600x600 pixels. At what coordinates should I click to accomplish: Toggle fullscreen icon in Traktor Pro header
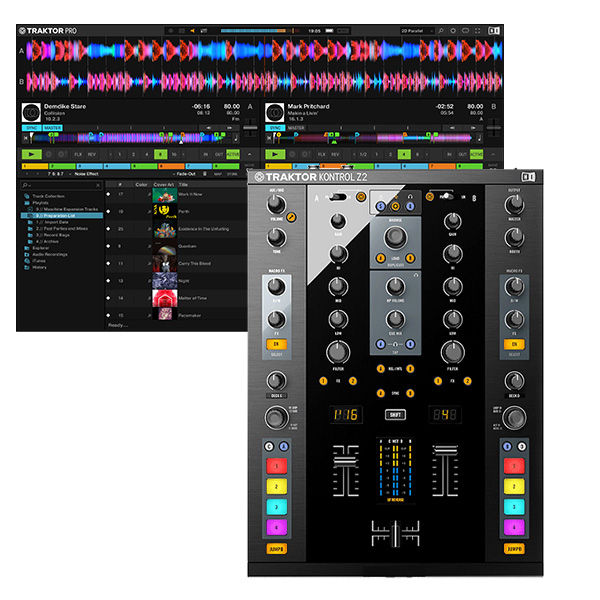click(x=478, y=31)
